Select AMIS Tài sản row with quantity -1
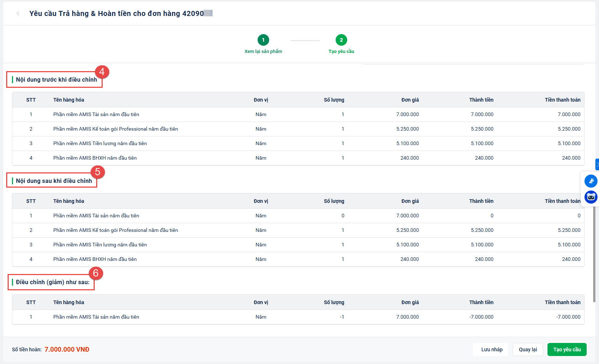The width and height of the screenshot is (599, 364). click(96, 317)
